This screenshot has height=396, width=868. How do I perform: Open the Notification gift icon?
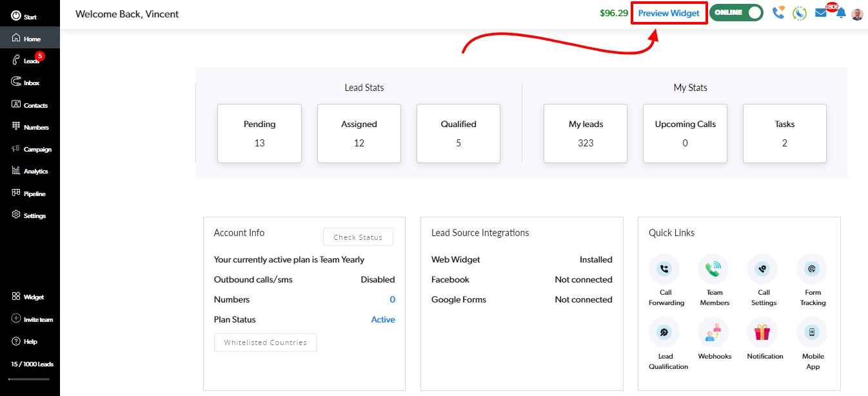click(x=762, y=333)
